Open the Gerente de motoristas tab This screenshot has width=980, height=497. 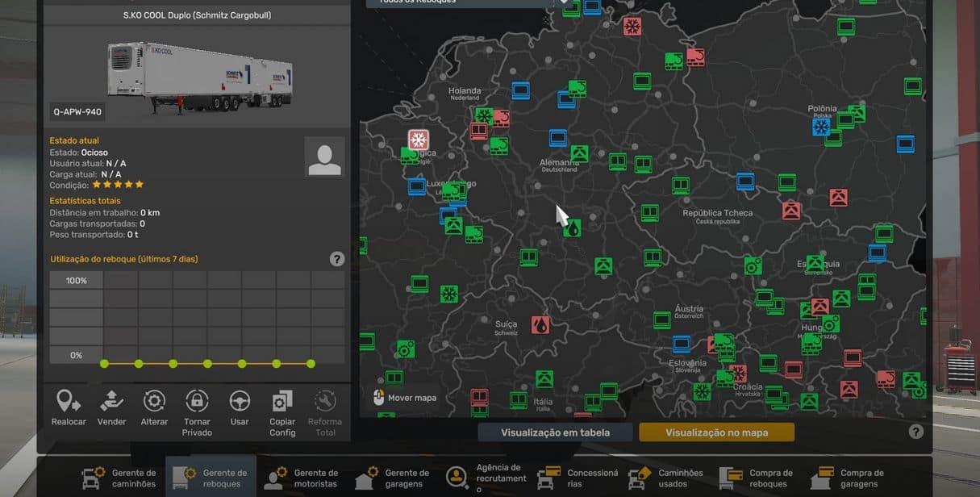[302, 478]
